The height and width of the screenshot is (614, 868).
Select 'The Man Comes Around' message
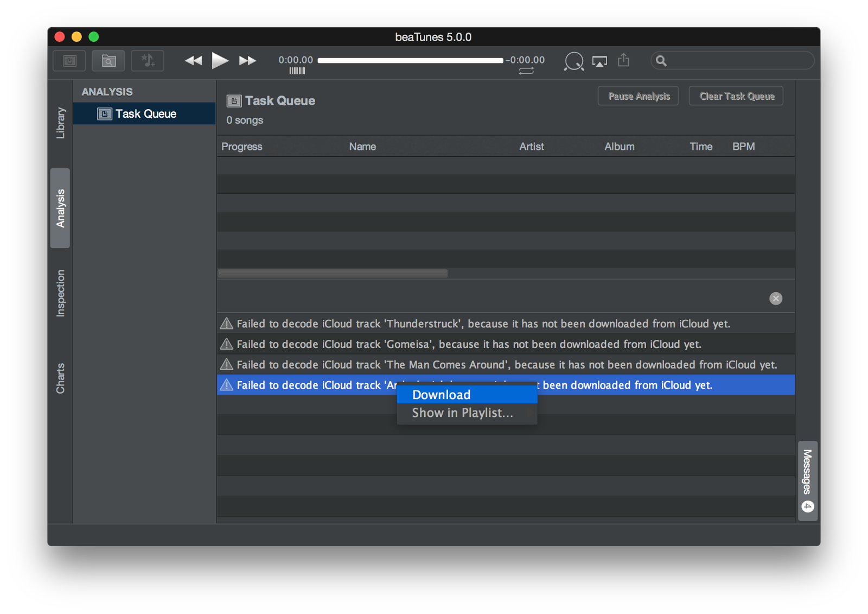click(x=506, y=365)
